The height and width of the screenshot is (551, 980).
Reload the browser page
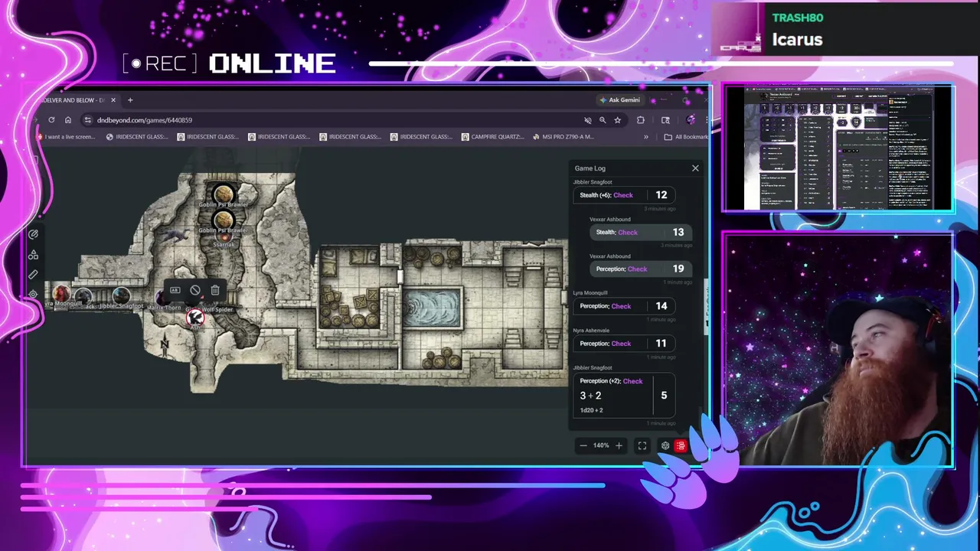coord(51,120)
